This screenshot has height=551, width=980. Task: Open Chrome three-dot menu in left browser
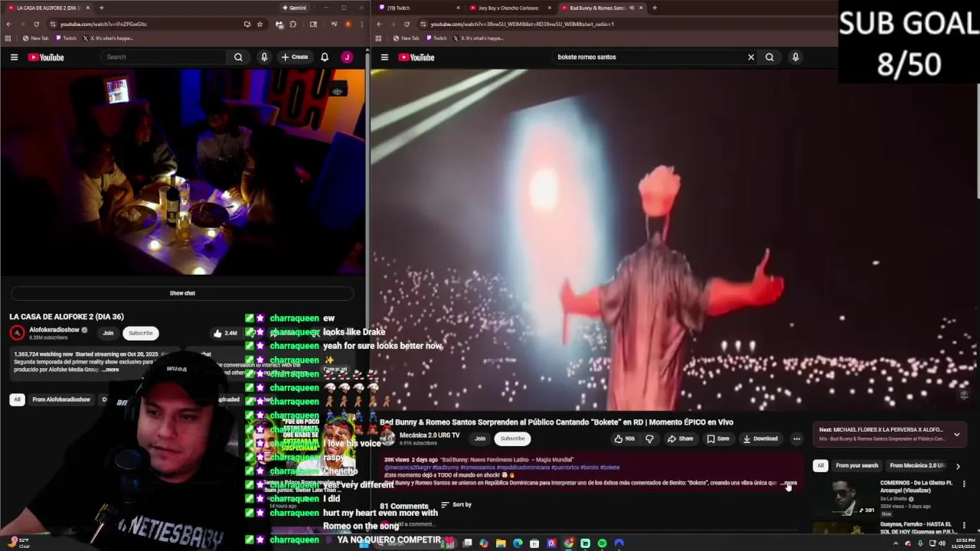coord(362,24)
